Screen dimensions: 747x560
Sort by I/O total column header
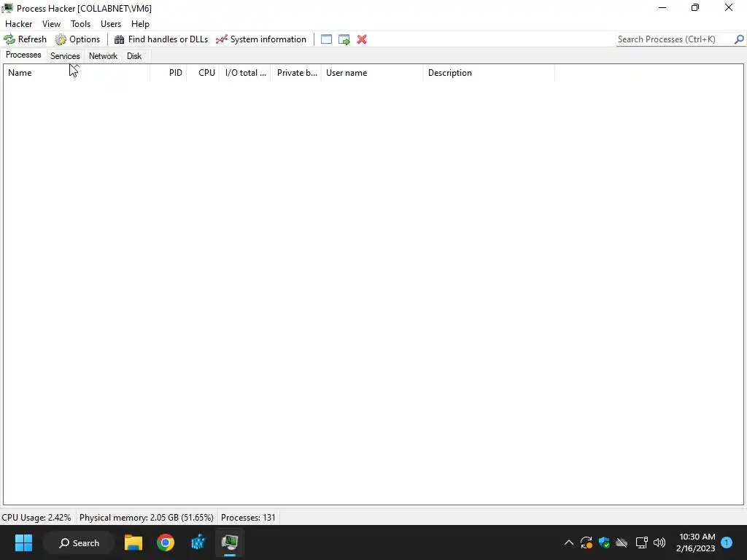coord(245,73)
